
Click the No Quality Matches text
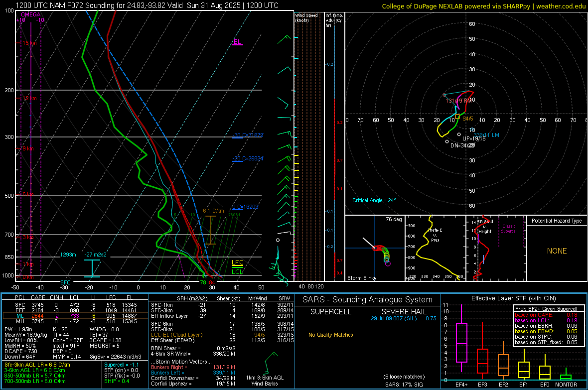click(x=331, y=335)
